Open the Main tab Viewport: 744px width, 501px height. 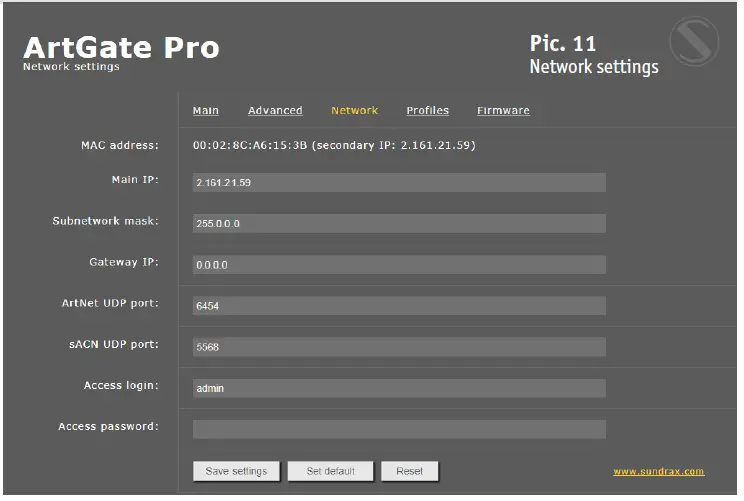coord(205,111)
